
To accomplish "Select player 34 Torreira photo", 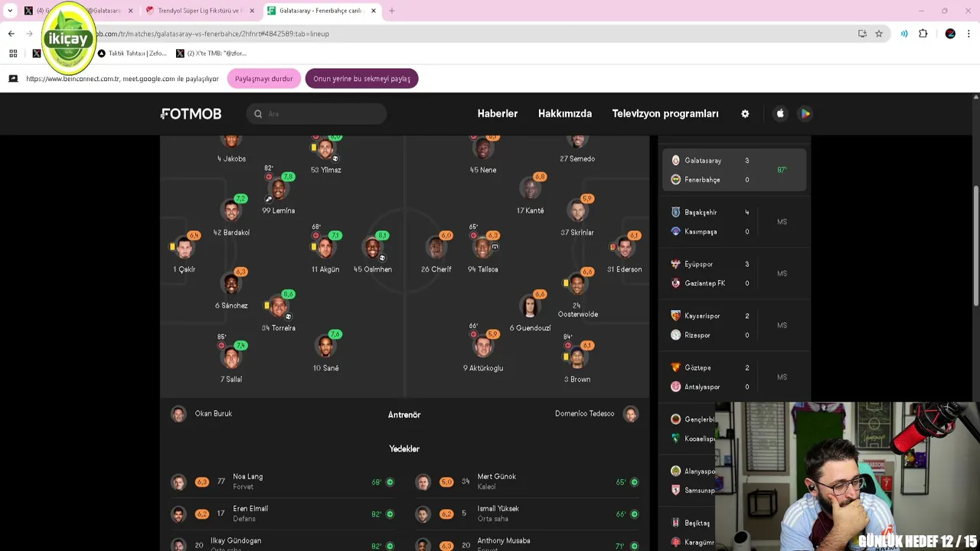I will coord(279,308).
